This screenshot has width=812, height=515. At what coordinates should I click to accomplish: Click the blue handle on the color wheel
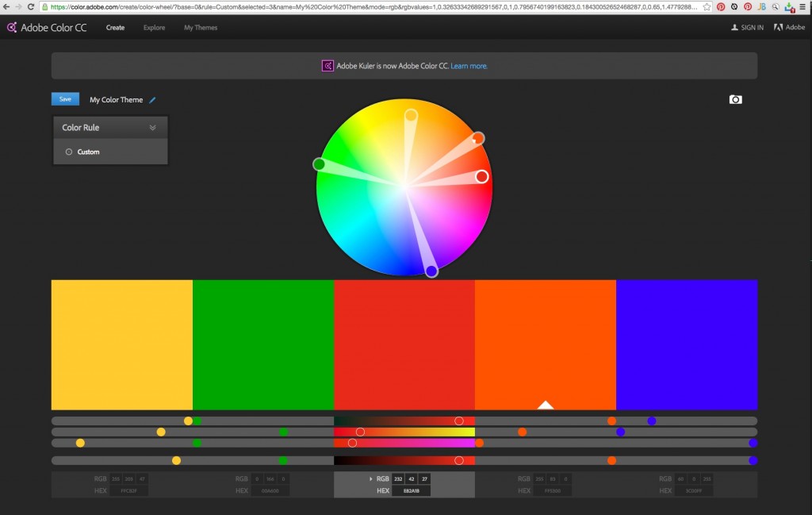point(431,271)
